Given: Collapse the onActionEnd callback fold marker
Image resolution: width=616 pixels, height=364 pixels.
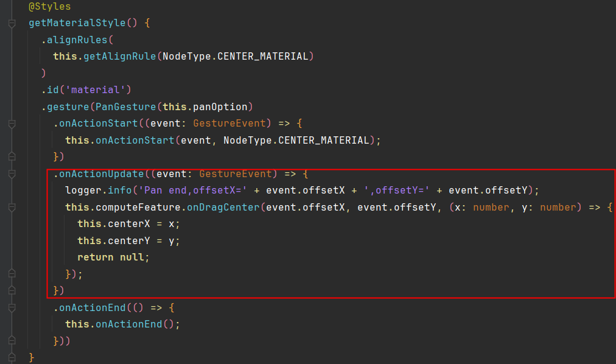Looking at the screenshot, I should click(12, 308).
